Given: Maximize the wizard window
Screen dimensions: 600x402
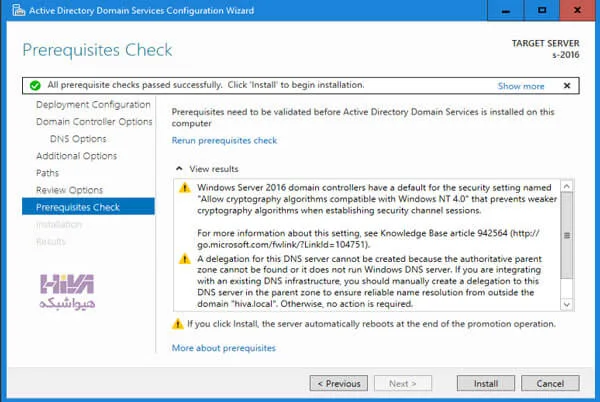Looking at the screenshot, I should pyautogui.click(x=541, y=10).
